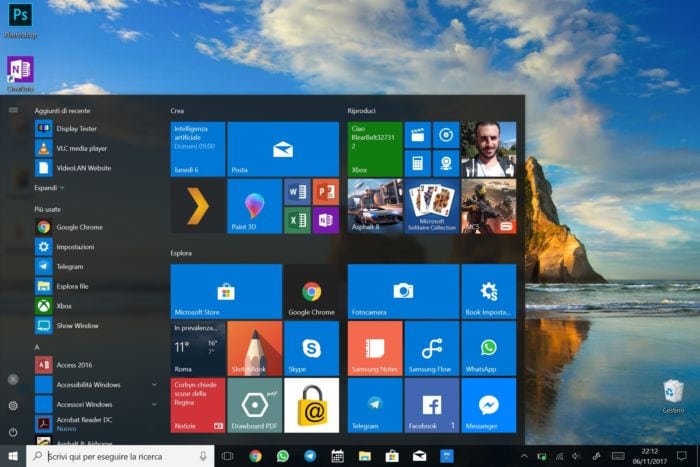The image size is (700, 467).
Task: Open the Film & TV clapperboard tile
Action: click(x=417, y=135)
